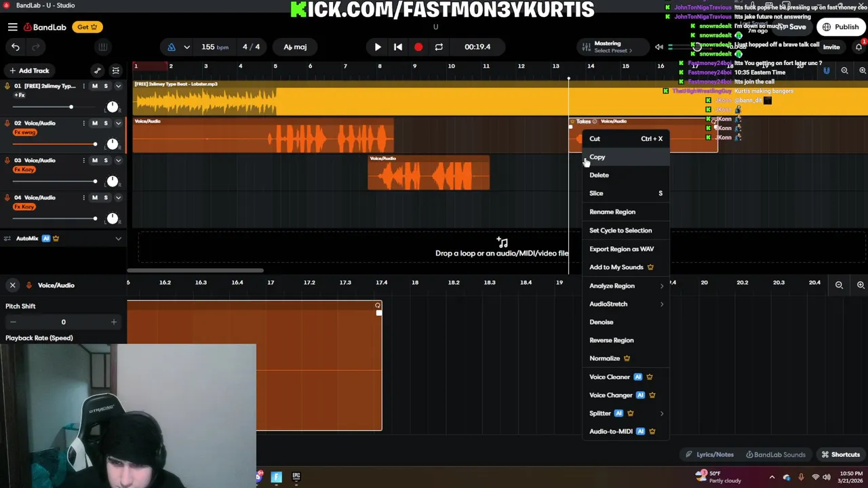Image resolution: width=868 pixels, height=488 pixels.
Task: Open the three-dot options for track 02
Action: tap(83, 123)
